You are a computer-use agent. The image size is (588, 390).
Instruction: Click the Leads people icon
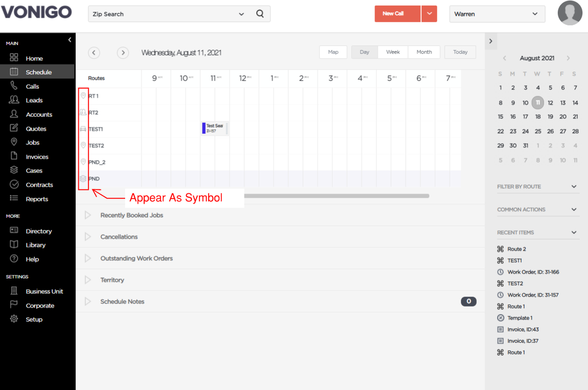(14, 100)
